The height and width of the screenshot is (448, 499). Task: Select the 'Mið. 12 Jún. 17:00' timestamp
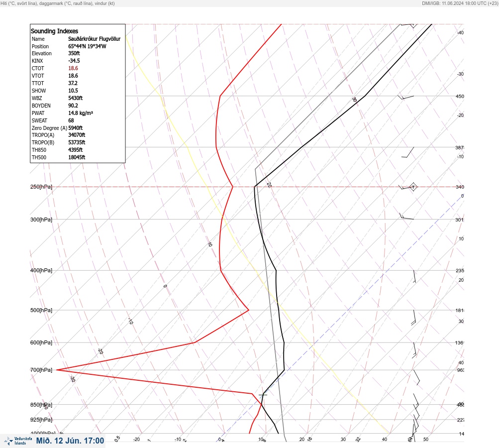[70, 441]
